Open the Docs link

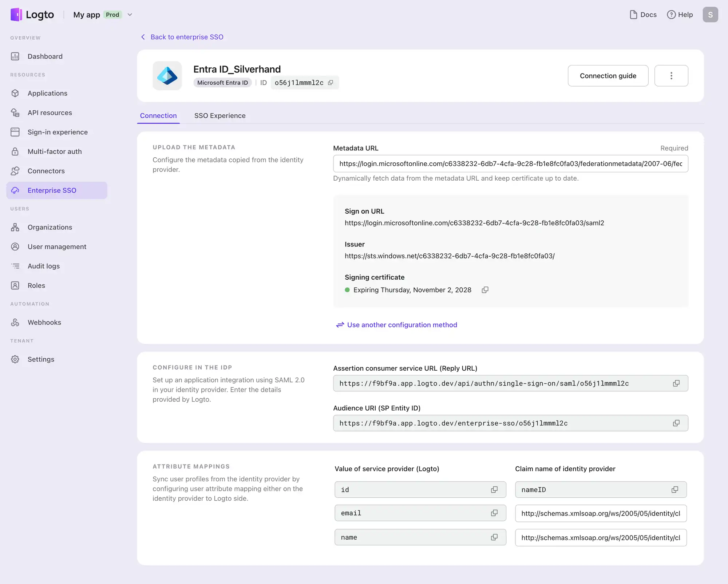[643, 15]
